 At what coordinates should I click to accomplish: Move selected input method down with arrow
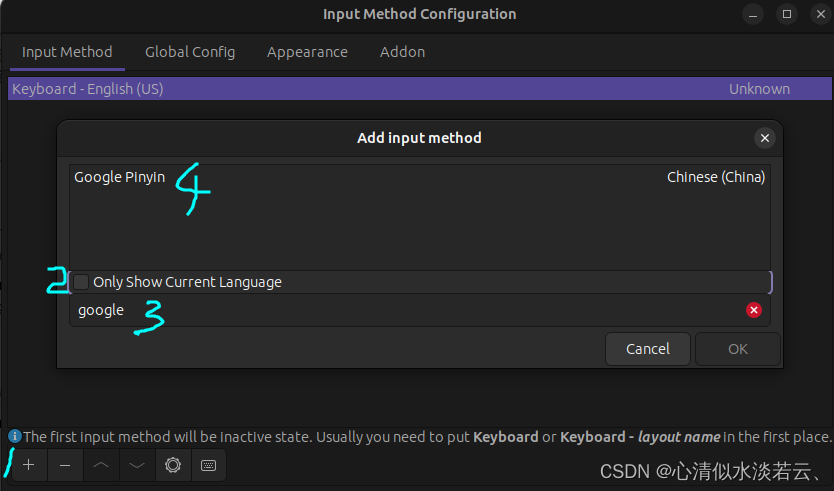(x=137, y=465)
